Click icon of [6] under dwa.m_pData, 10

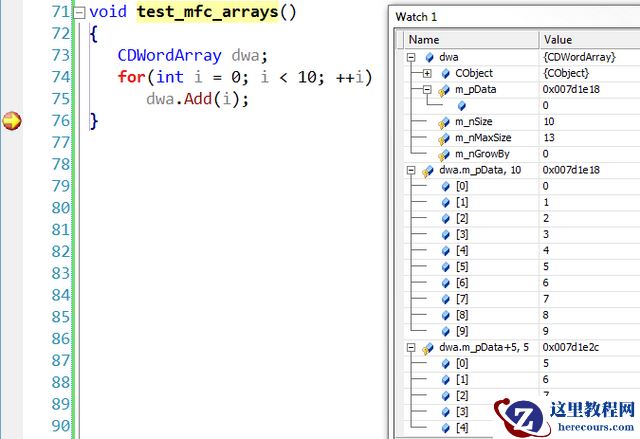point(446,284)
